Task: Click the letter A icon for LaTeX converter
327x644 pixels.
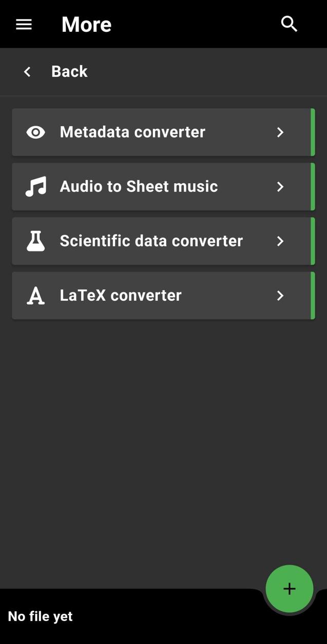Action: (35, 295)
